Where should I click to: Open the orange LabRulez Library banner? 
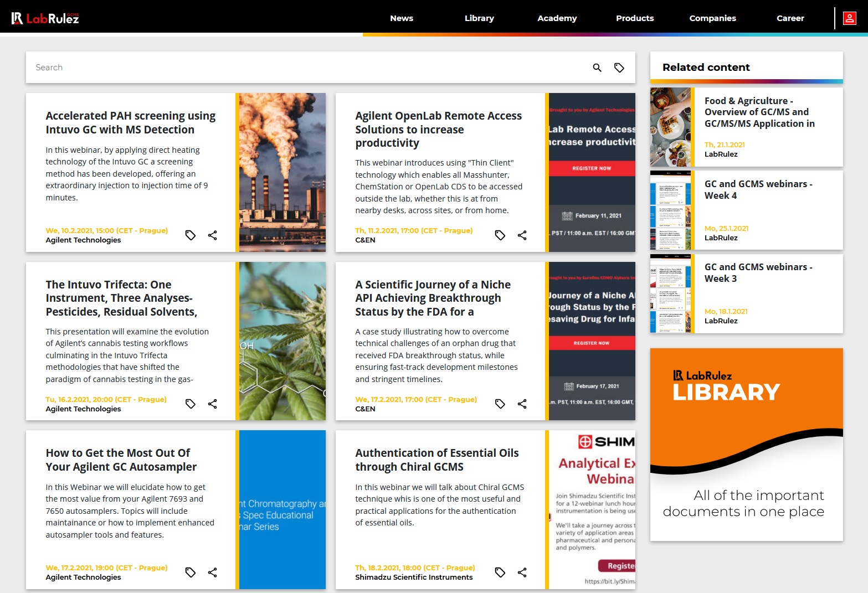coord(747,445)
